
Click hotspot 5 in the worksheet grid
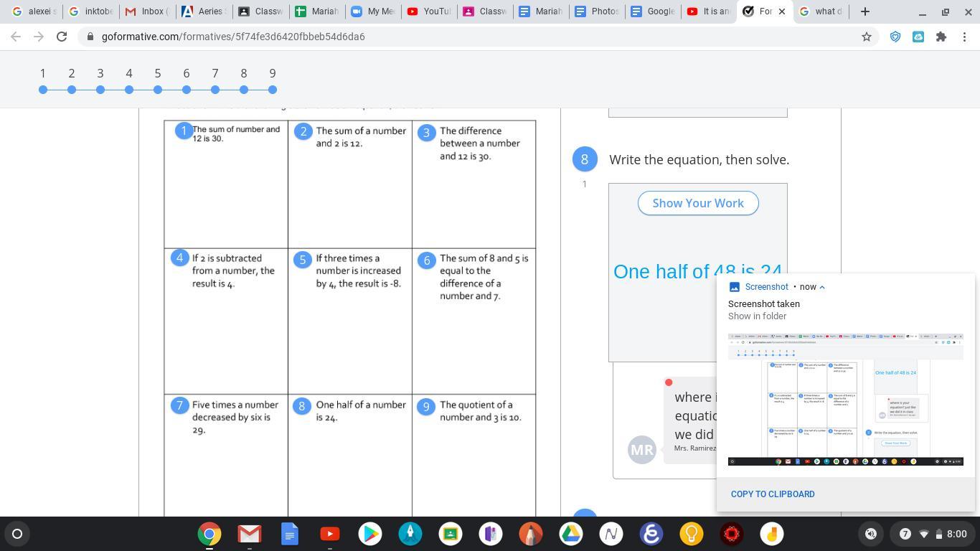pyautogui.click(x=303, y=260)
